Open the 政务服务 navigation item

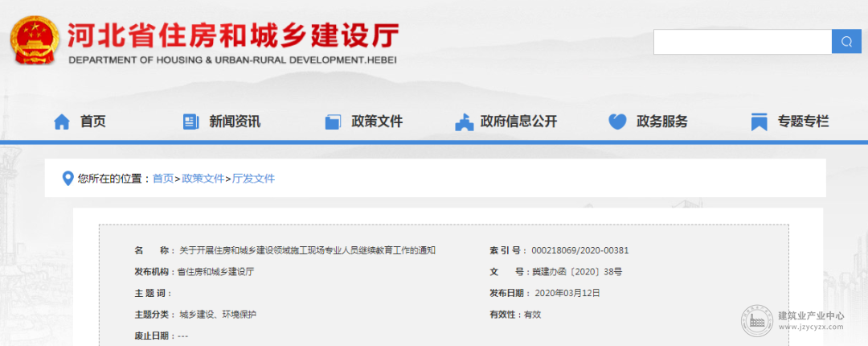[661, 122]
